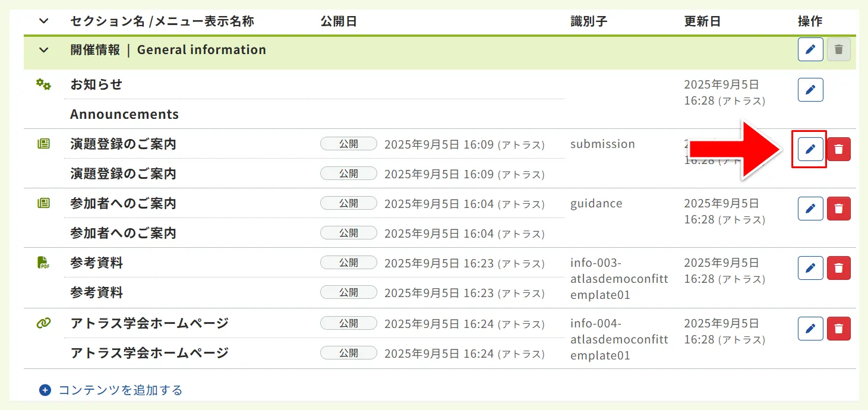Select the submission identifier text
The image size is (868, 410).
click(x=602, y=143)
